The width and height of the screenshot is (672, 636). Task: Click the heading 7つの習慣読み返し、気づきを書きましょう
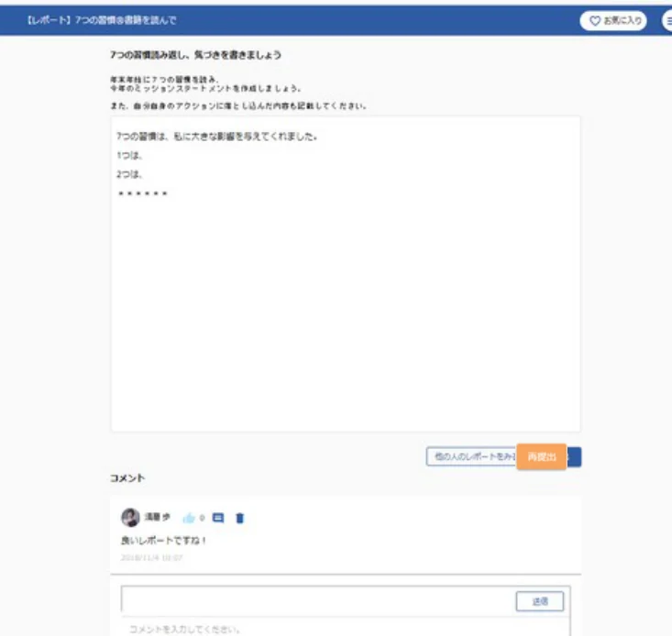click(x=196, y=55)
